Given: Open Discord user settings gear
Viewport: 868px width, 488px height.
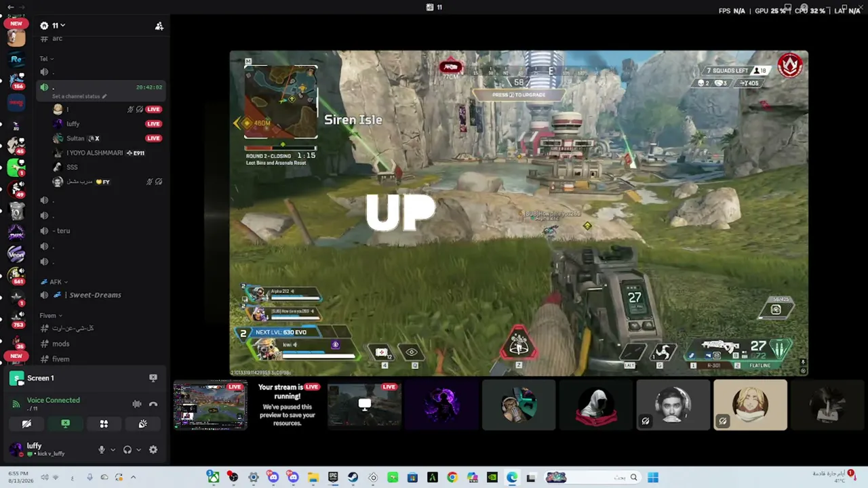Looking at the screenshot, I should click(153, 449).
